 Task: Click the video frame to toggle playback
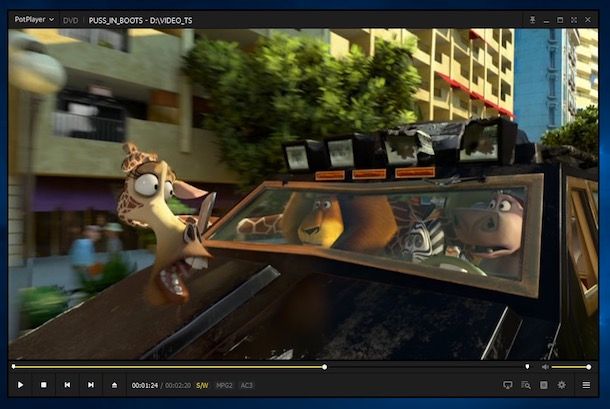pyautogui.click(x=303, y=194)
